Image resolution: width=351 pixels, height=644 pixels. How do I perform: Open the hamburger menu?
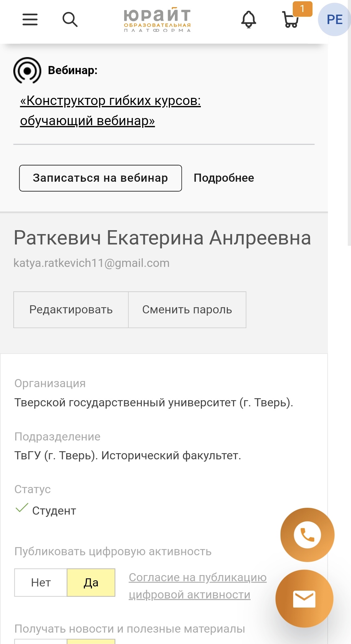(x=30, y=20)
